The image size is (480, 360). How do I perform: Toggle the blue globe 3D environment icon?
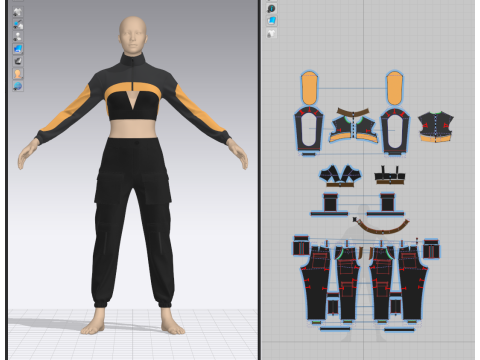coord(18,86)
